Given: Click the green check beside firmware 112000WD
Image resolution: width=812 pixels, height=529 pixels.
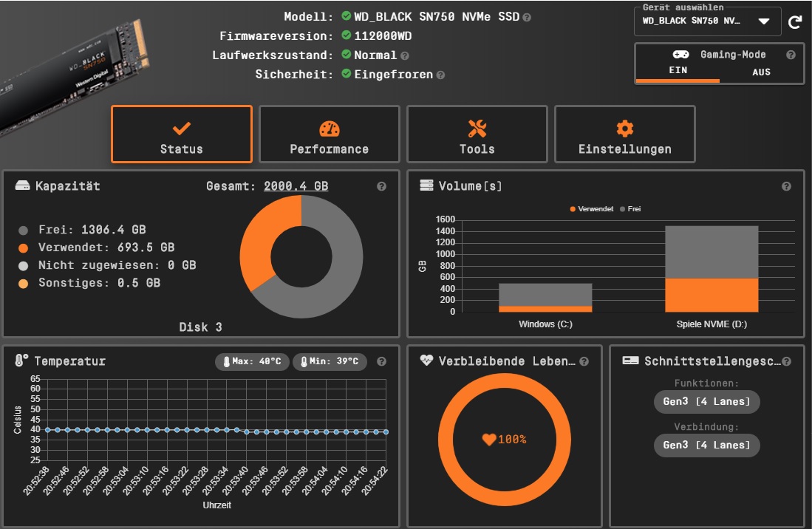Looking at the screenshot, I should 347,35.
